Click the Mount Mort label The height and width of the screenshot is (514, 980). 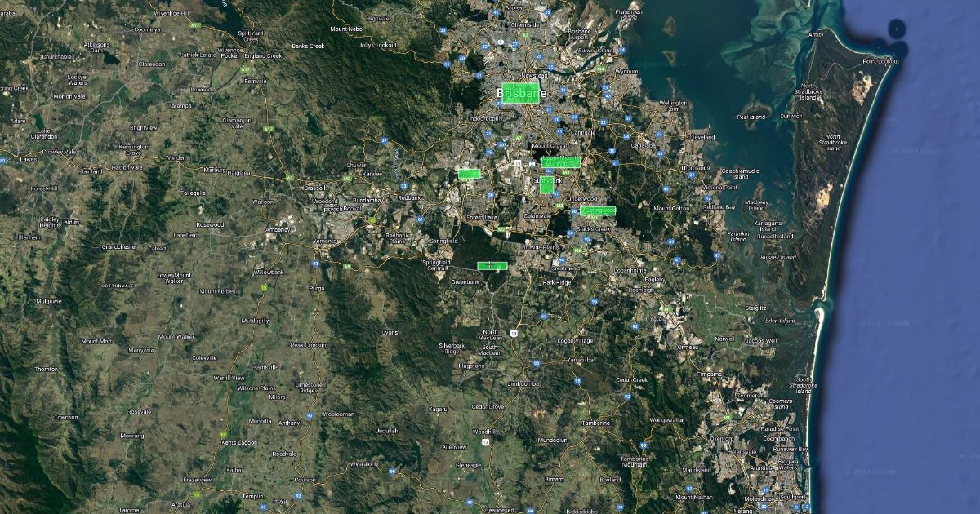coord(96,340)
